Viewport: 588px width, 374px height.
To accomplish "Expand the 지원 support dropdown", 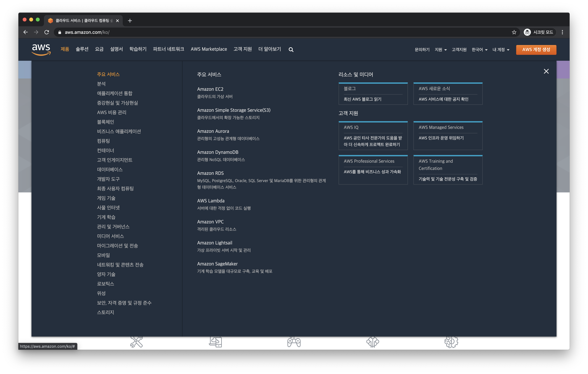I will tap(441, 50).
